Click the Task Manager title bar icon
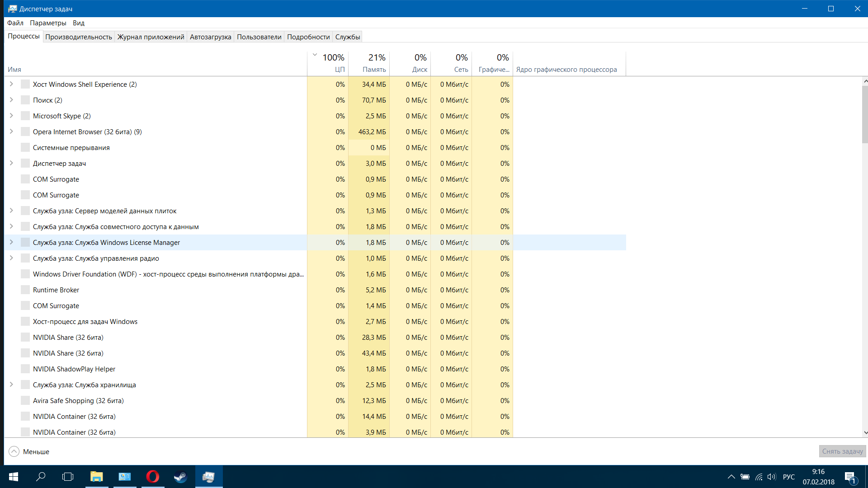This screenshot has width=868, height=488. pyautogui.click(x=12, y=9)
